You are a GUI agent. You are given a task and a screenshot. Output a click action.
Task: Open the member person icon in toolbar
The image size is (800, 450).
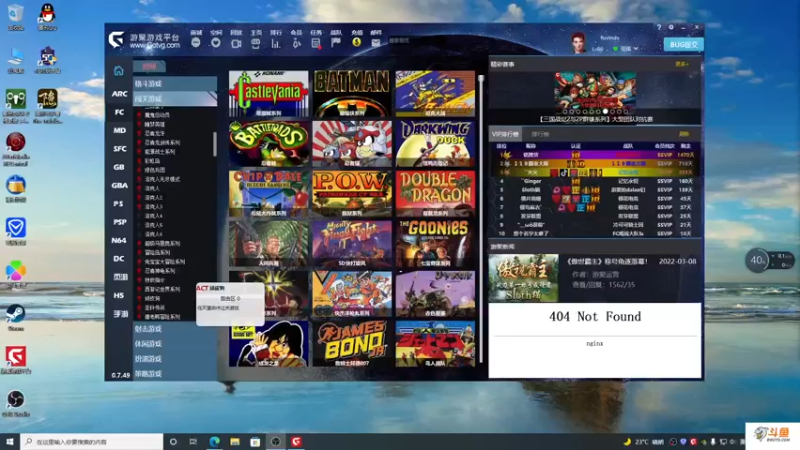(x=296, y=43)
